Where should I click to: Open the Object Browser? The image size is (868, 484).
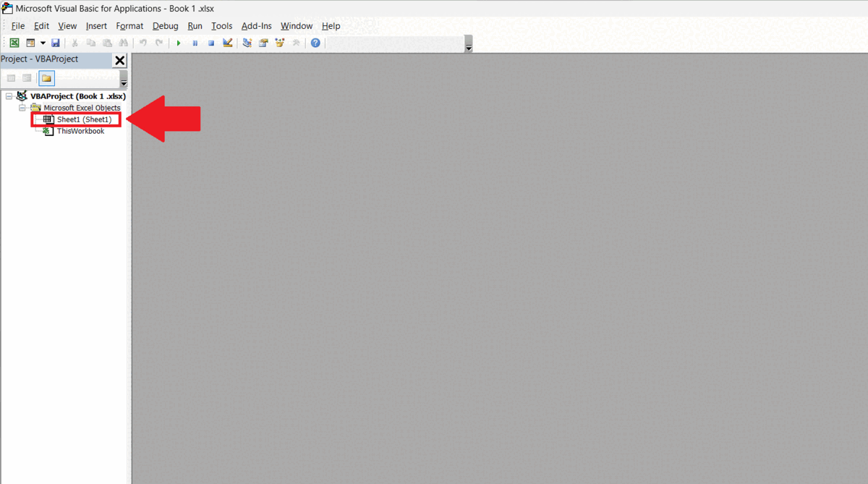tap(279, 43)
